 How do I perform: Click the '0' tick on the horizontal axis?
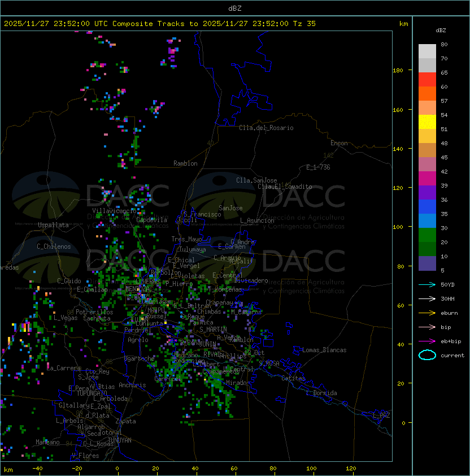point(117,468)
